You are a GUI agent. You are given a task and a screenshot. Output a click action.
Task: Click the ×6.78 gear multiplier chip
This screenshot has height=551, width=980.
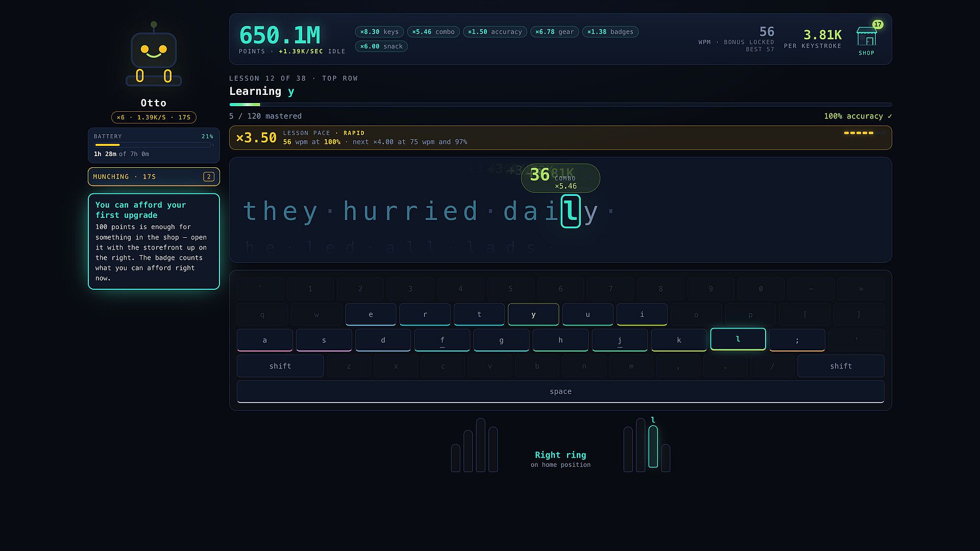click(554, 32)
